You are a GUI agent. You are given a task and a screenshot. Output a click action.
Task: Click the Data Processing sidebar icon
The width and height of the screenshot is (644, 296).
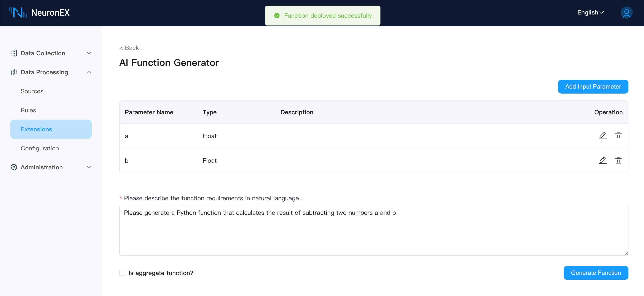pos(14,72)
